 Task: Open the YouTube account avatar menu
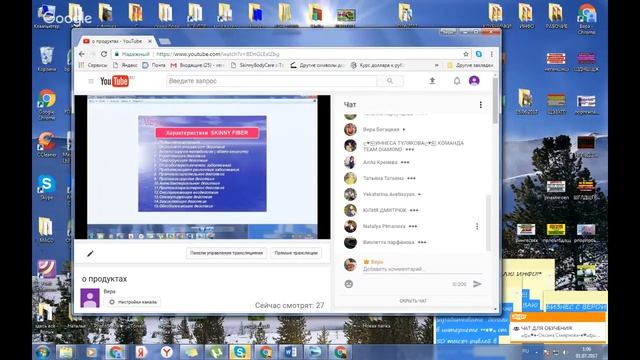pos(474,81)
